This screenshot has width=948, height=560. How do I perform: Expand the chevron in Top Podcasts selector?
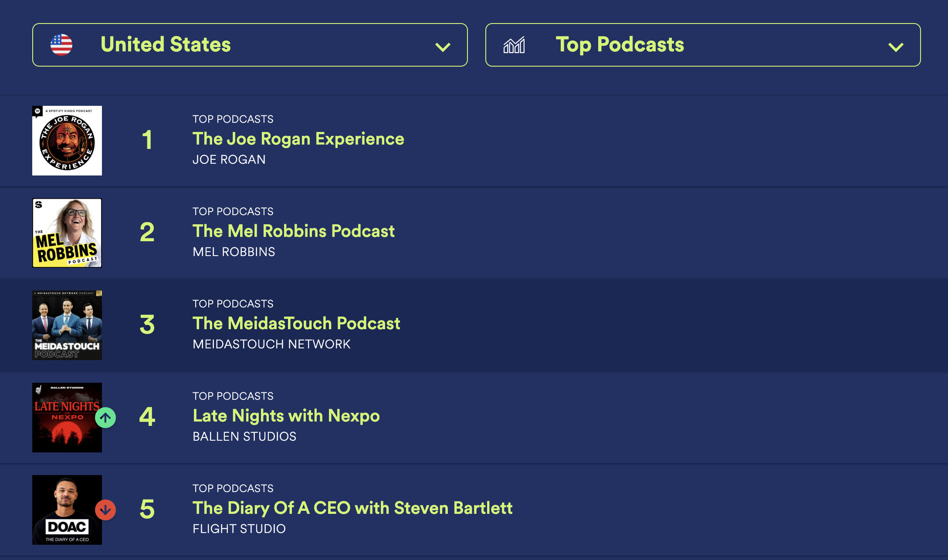point(896,47)
